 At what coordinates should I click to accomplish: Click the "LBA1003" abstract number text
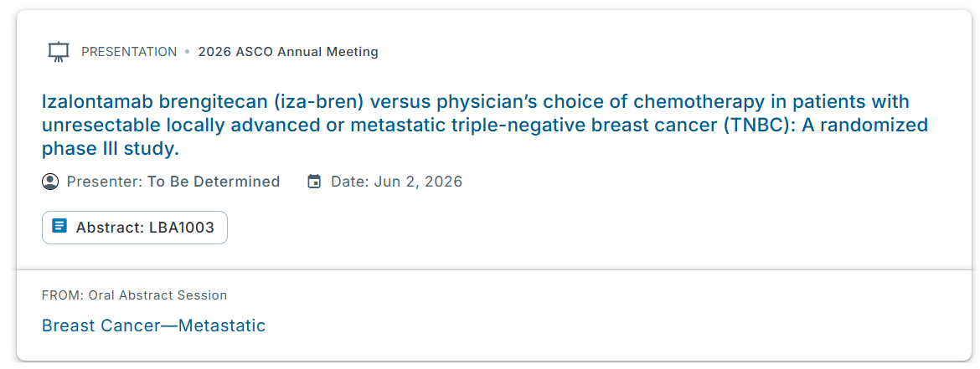click(x=181, y=228)
